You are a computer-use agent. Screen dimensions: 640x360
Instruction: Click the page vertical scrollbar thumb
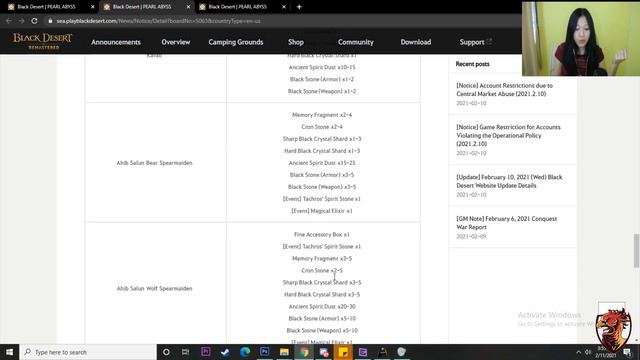[636, 251]
